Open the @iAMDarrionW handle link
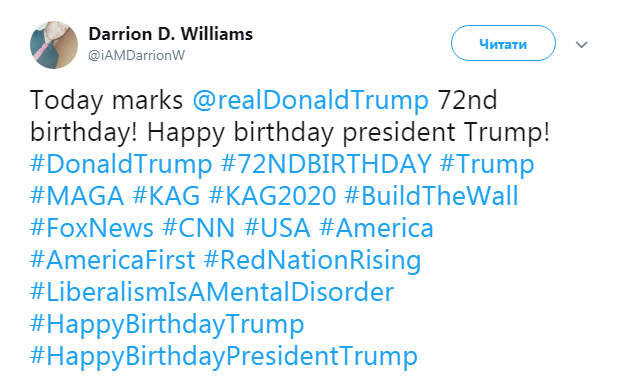The width and height of the screenshot is (618, 381). pyautogui.click(x=136, y=56)
